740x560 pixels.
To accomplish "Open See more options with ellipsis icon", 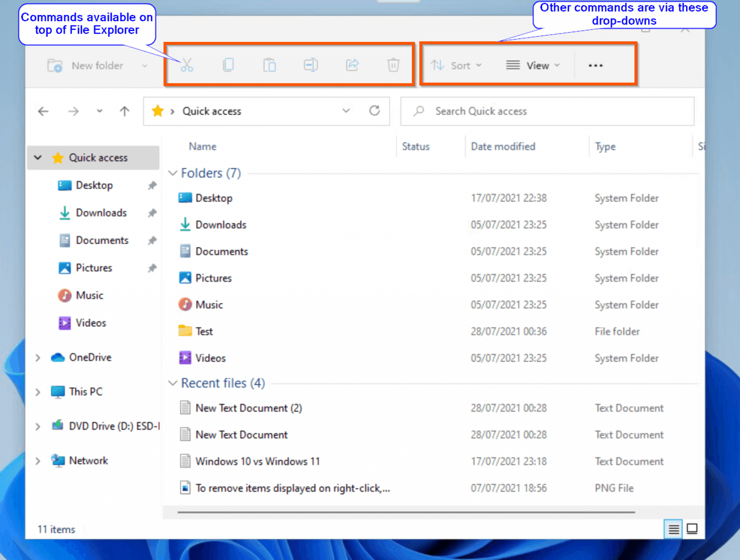I will [595, 65].
